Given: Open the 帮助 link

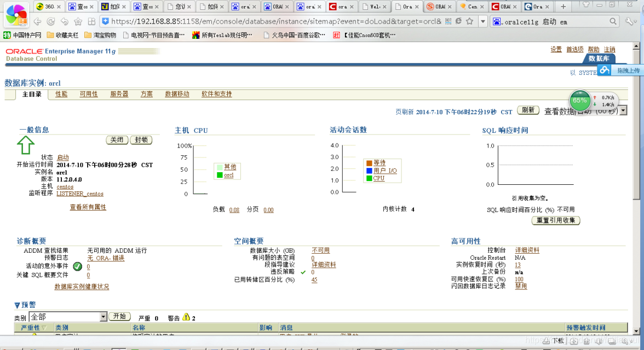Looking at the screenshot, I should pyautogui.click(x=594, y=49).
